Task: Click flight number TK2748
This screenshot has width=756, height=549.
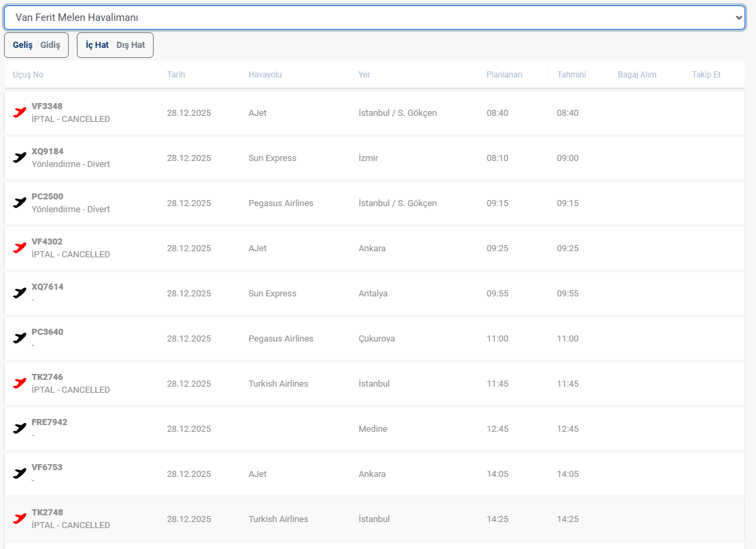Action: pos(47,513)
